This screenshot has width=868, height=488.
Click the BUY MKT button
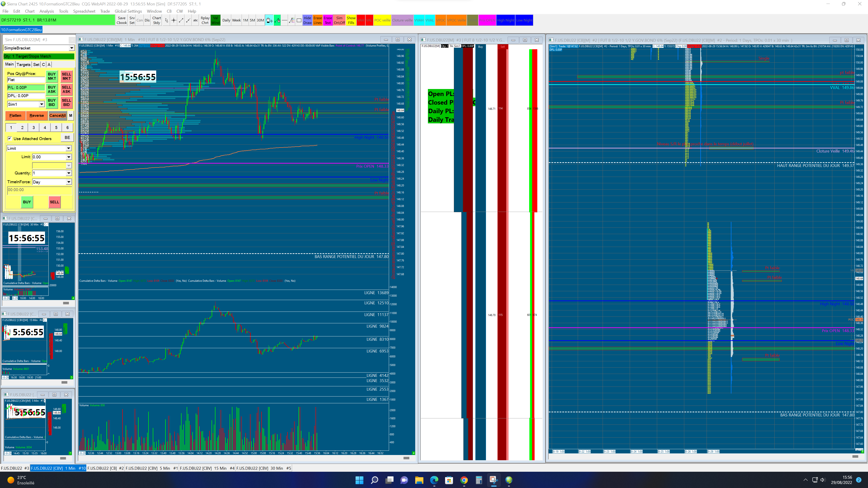[52, 76]
